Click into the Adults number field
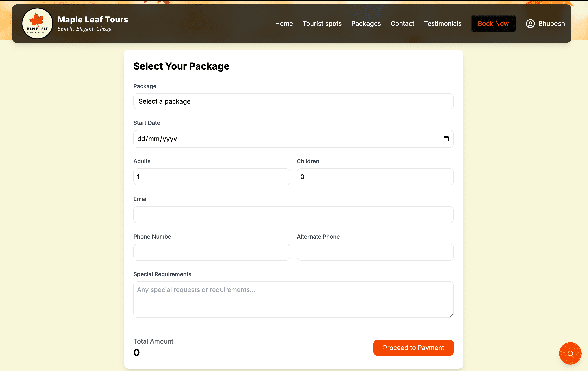The height and width of the screenshot is (371, 588). click(212, 177)
